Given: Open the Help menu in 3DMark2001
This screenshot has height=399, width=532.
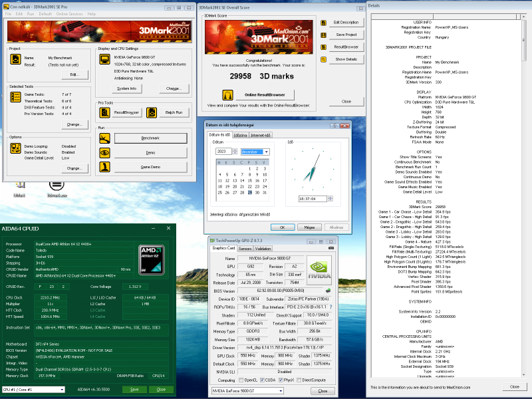Looking at the screenshot, I should click(x=92, y=14).
